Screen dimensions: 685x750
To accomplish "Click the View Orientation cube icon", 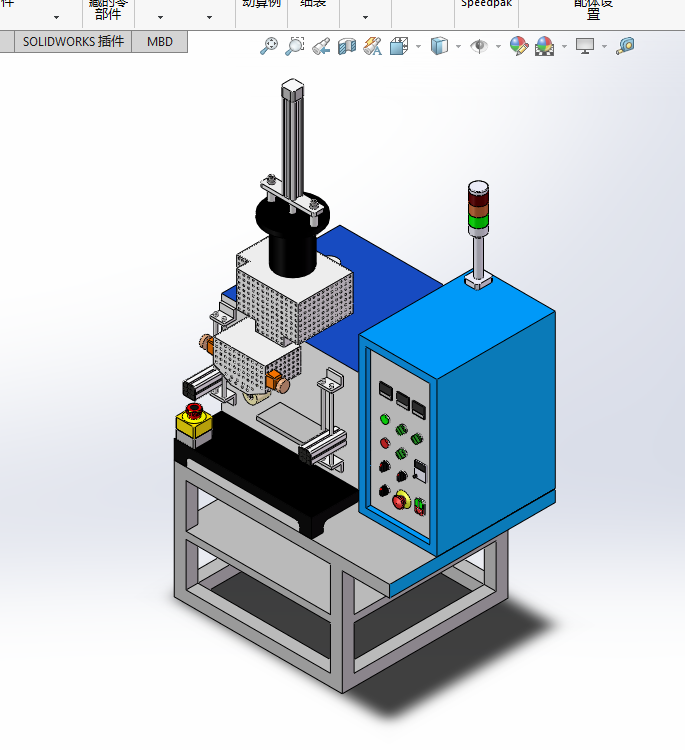I will [399, 46].
